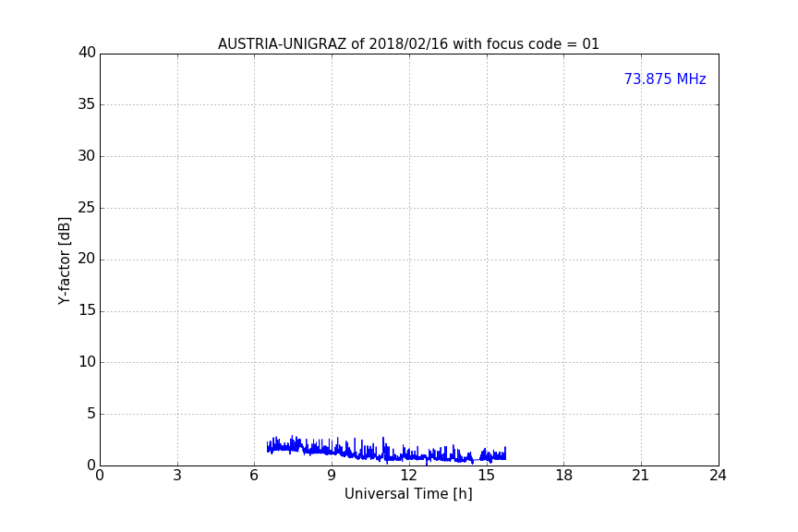This screenshot has width=798, height=532.
Task: Click the y-axis tick label 15
Action: point(87,310)
